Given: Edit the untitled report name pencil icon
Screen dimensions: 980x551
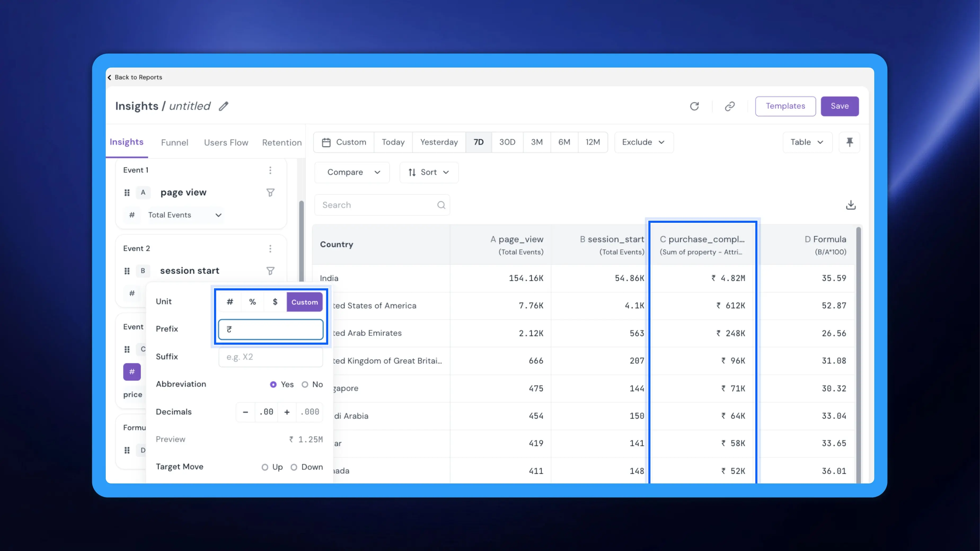Looking at the screenshot, I should tap(223, 106).
